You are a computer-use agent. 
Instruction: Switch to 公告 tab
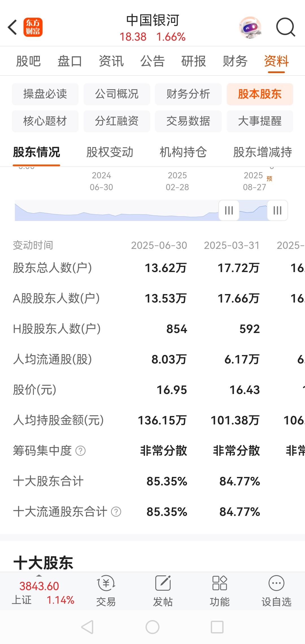pyautogui.click(x=152, y=61)
